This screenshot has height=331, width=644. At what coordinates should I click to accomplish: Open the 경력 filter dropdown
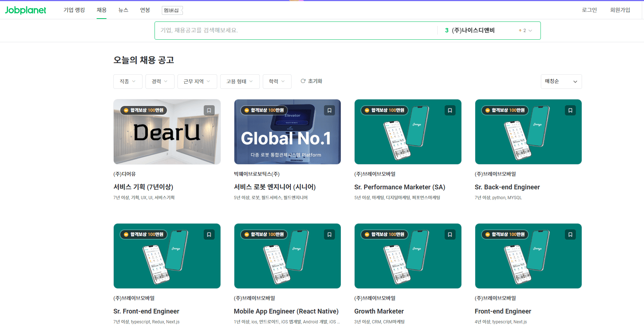[x=160, y=82]
